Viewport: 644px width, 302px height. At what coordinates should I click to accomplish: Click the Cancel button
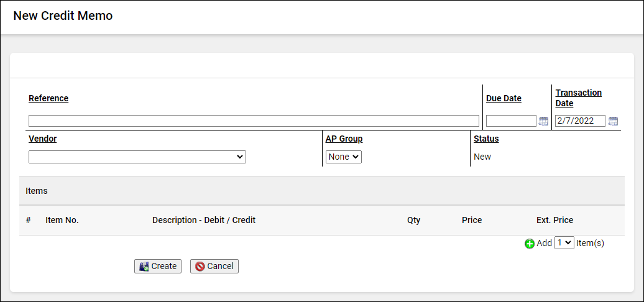click(214, 267)
